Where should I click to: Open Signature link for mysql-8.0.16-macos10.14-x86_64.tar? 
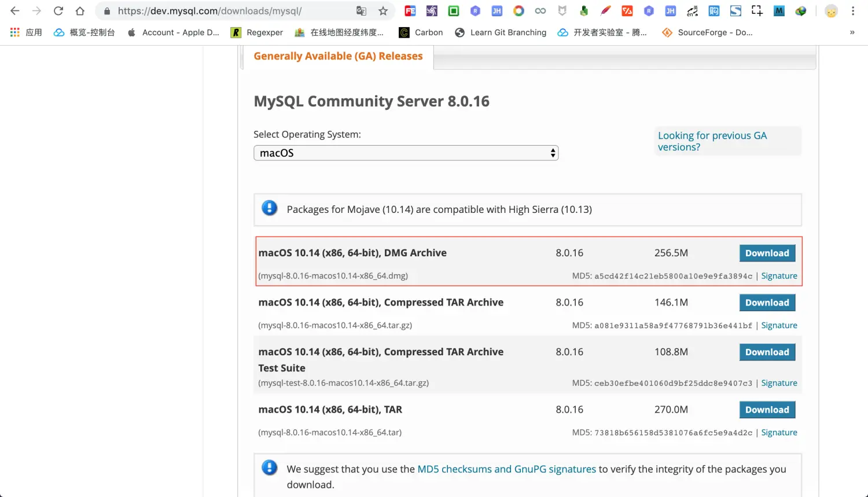coord(779,432)
